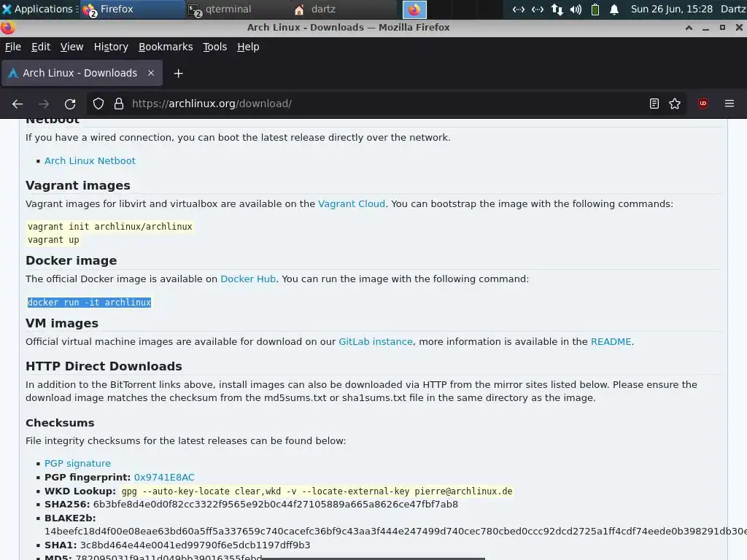The image size is (747, 560).
Task: Open the Vagrant Cloud link
Action: pyautogui.click(x=352, y=204)
